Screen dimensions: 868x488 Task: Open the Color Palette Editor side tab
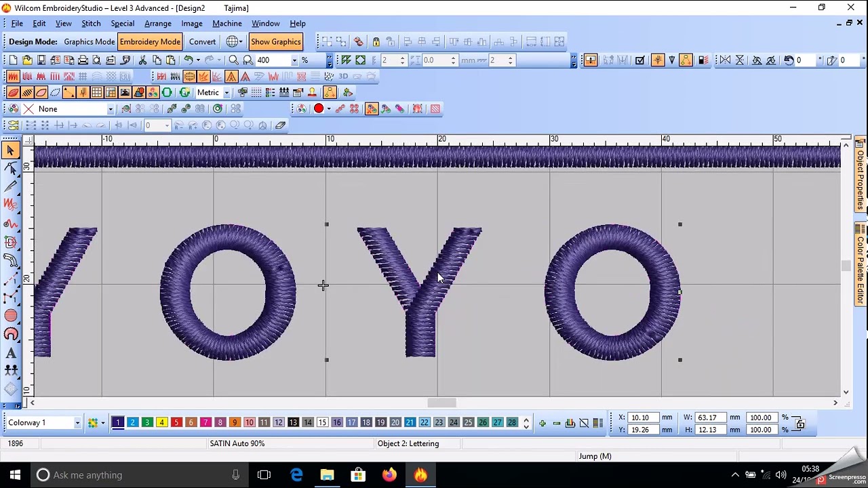[861, 265]
